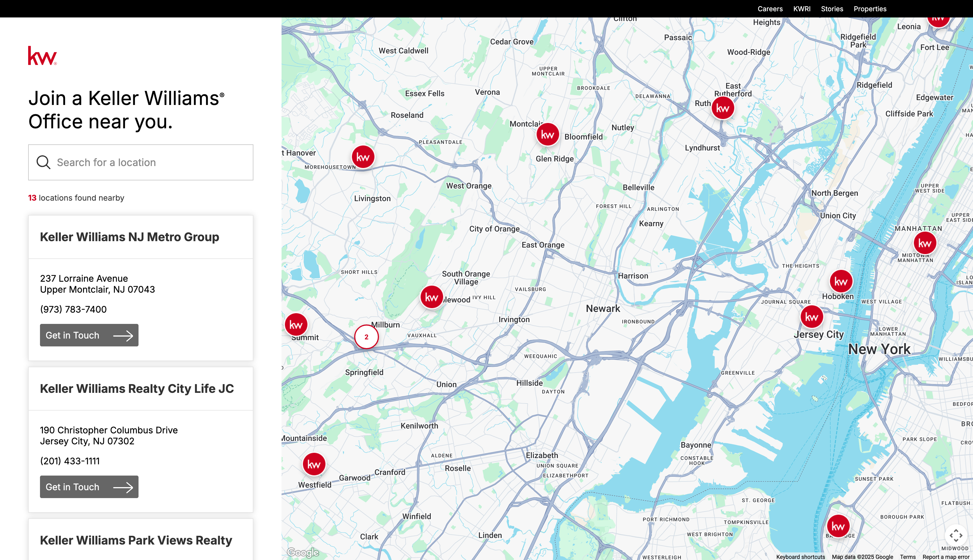Open the KW marker at Jersey City
This screenshot has height=560, width=973.
point(812,317)
